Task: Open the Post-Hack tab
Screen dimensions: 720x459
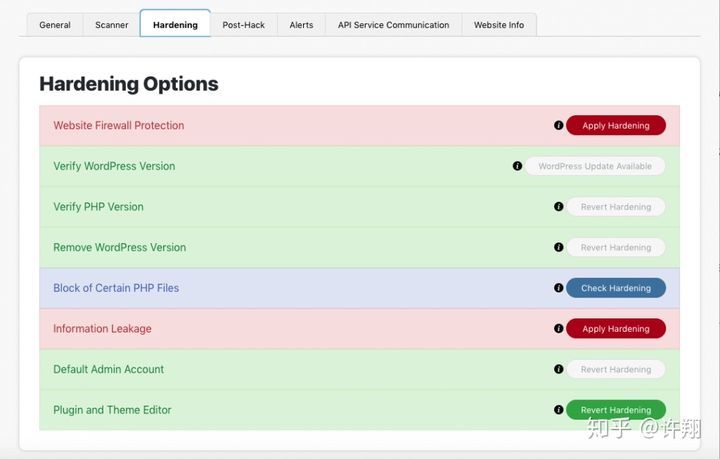Action: click(x=244, y=25)
